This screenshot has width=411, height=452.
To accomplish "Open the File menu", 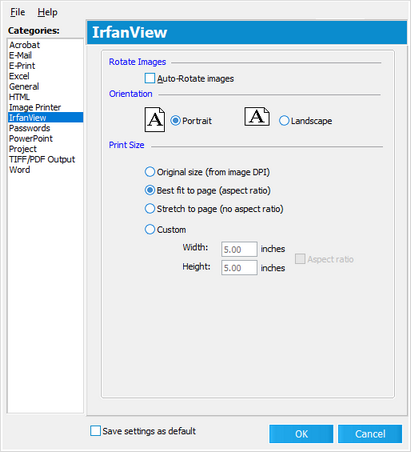I will click(x=17, y=12).
